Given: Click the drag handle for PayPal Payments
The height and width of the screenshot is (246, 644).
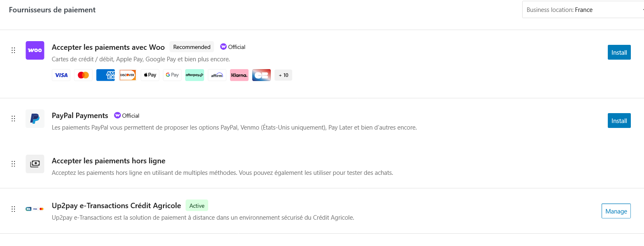Looking at the screenshot, I should (13, 118).
